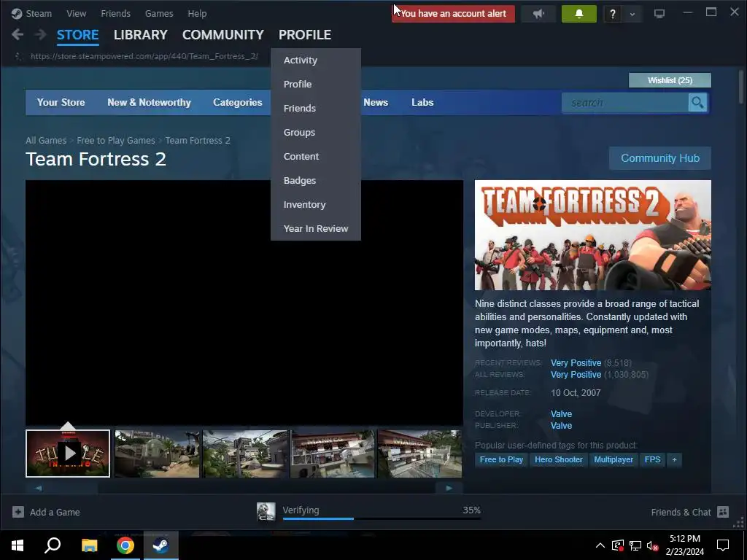The height and width of the screenshot is (560, 747).
Task: Open the downloading game icon in status bar
Action: 266,511
